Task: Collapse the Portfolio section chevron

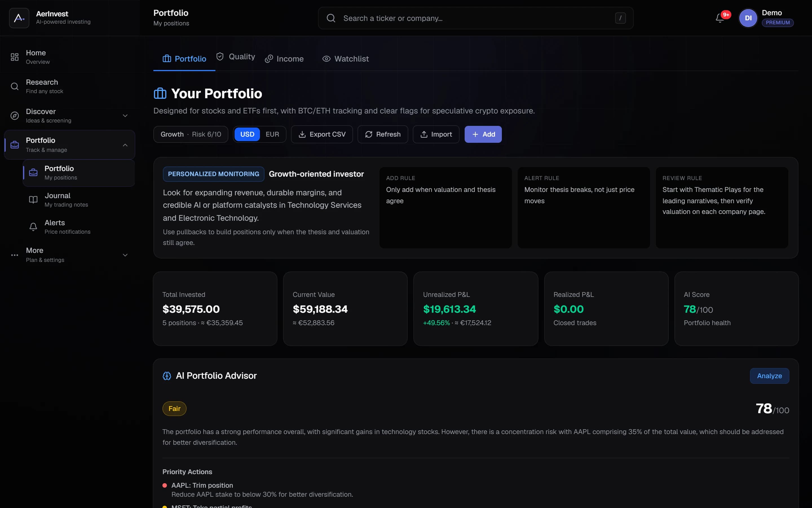Action: tap(125, 145)
